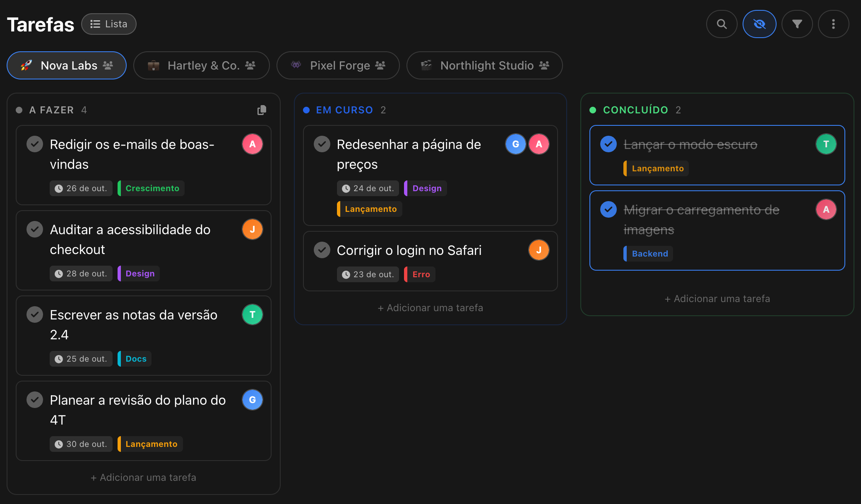Add a task in the A Fazer column
Image resolution: width=861 pixels, height=504 pixels.
(143, 478)
